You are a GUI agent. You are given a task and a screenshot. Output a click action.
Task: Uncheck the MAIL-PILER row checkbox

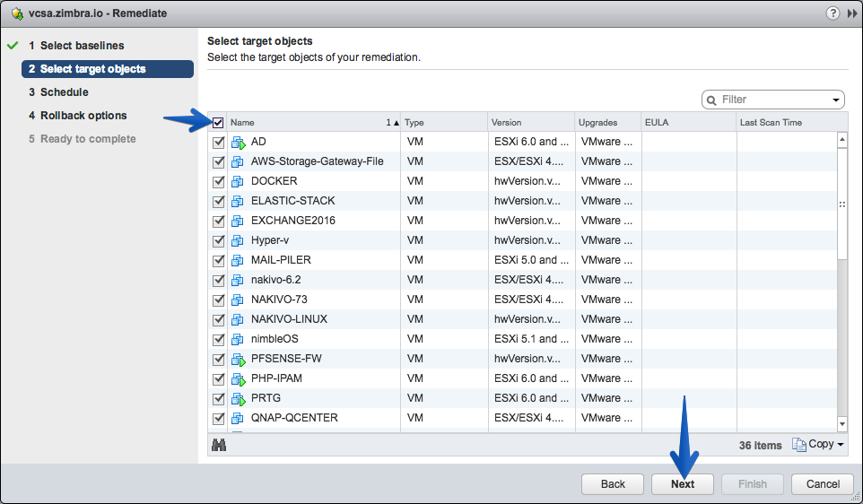click(219, 261)
